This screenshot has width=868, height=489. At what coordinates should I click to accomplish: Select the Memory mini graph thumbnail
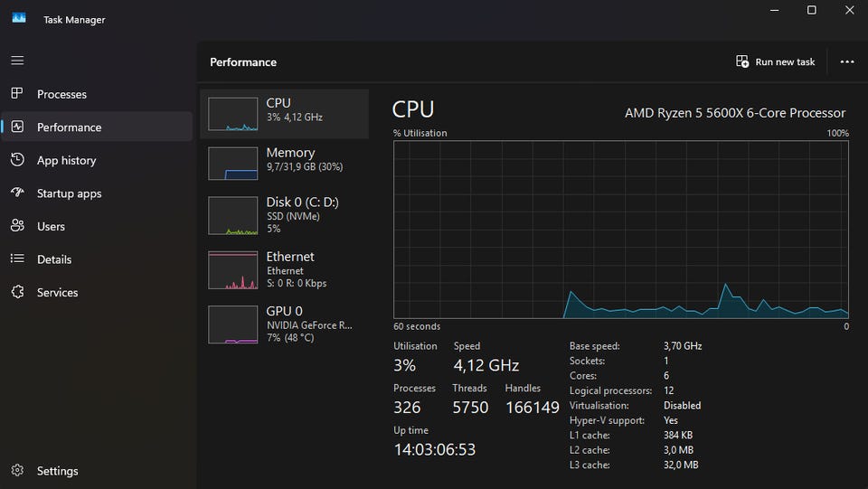tap(233, 164)
